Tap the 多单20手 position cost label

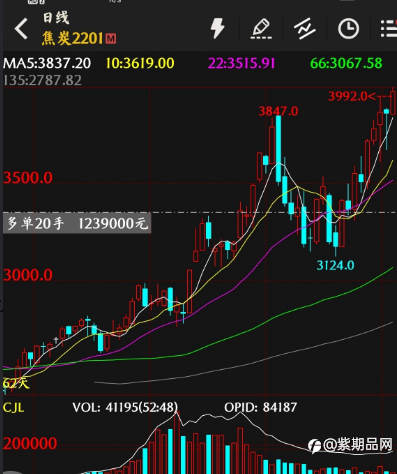pos(77,223)
